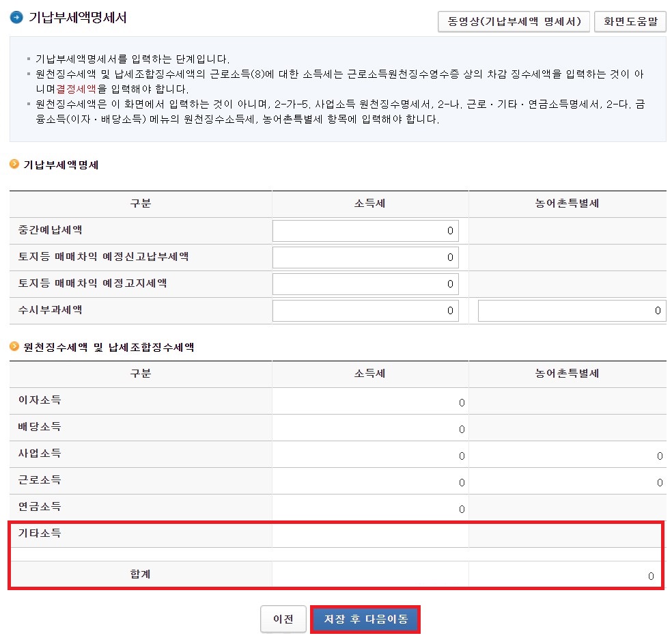Click 농어촌특별세 header in 원천징수세액 table
672x640 pixels.
(x=567, y=374)
